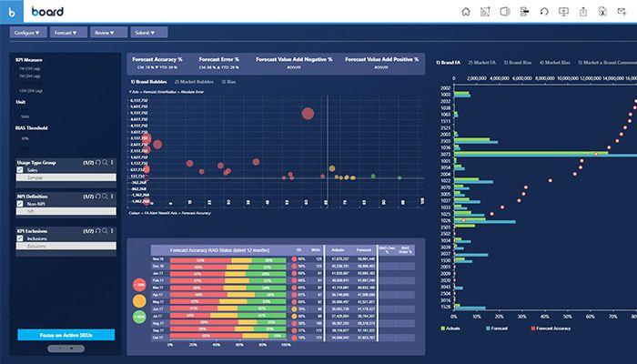This screenshot has height=364, width=637.
Task: Open the design mode ruler-triangle icon
Action: pos(485,12)
